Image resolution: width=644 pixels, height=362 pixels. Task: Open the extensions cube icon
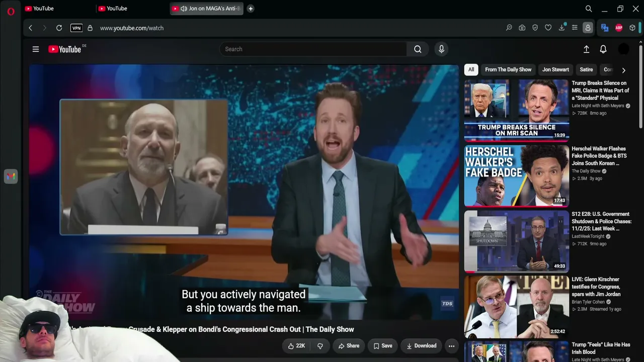pos(632,28)
